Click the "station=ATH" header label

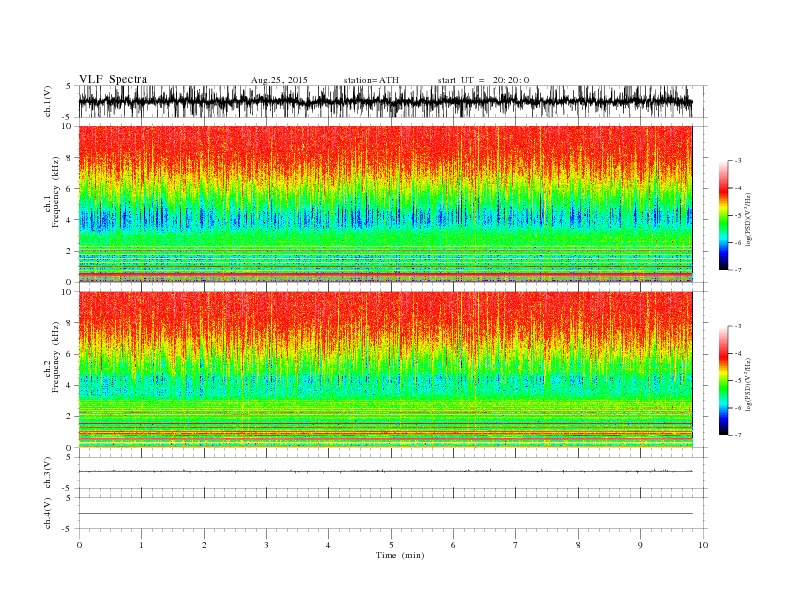click(371, 80)
